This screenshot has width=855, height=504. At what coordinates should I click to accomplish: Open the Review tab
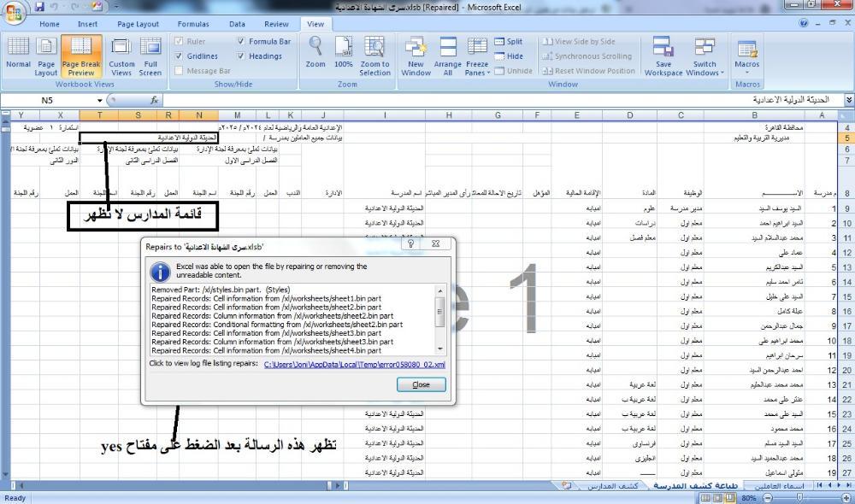[276, 24]
